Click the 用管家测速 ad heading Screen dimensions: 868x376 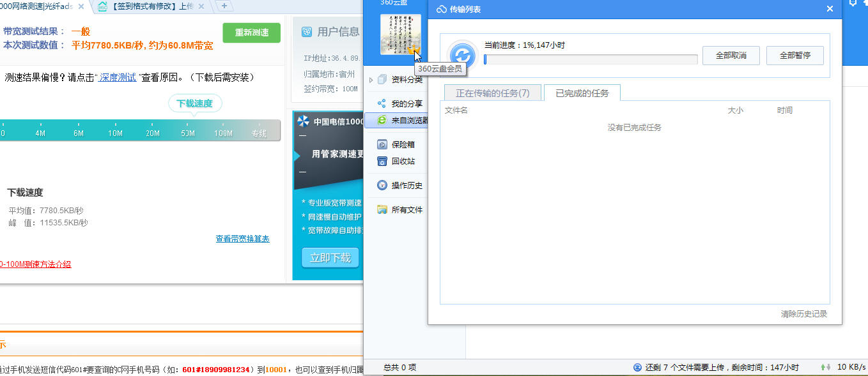click(x=337, y=154)
